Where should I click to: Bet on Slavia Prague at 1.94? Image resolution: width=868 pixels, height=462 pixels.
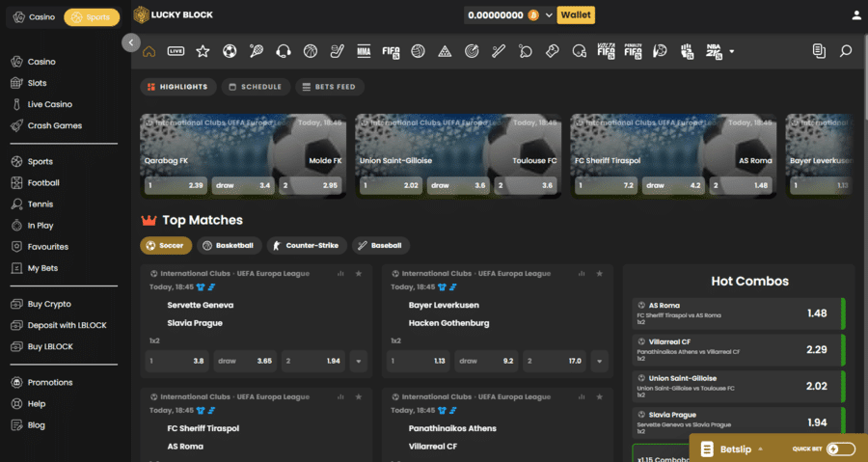coord(312,362)
